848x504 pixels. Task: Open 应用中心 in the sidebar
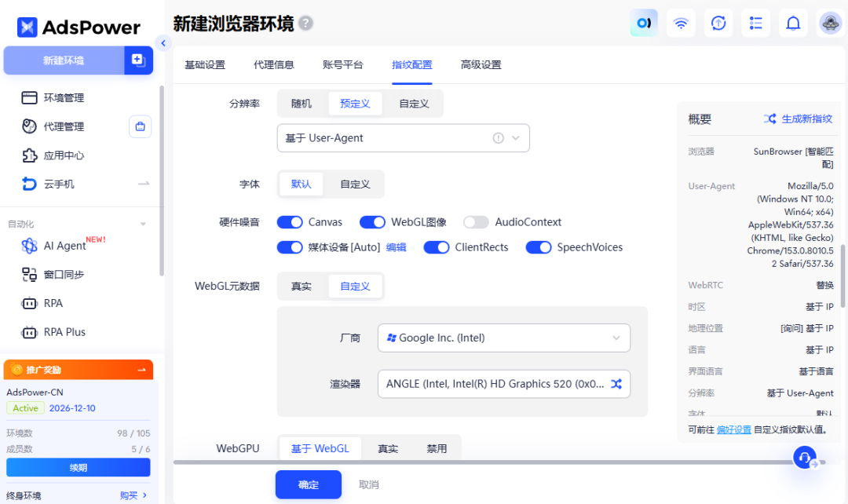64,155
